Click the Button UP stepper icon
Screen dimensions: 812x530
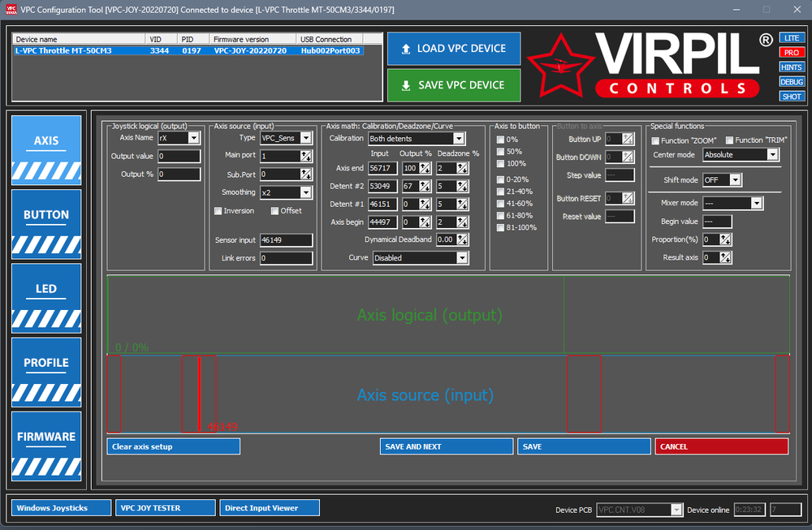628,140
